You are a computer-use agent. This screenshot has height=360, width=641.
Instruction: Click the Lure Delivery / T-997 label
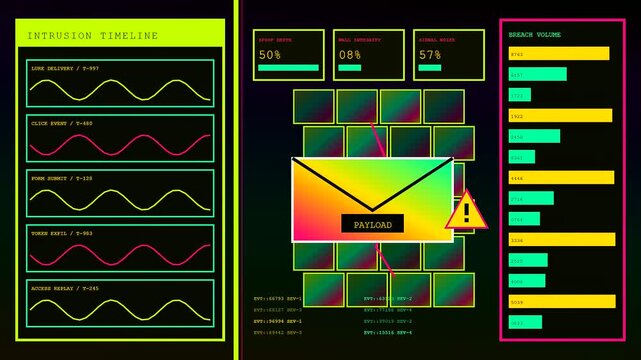(x=65, y=69)
